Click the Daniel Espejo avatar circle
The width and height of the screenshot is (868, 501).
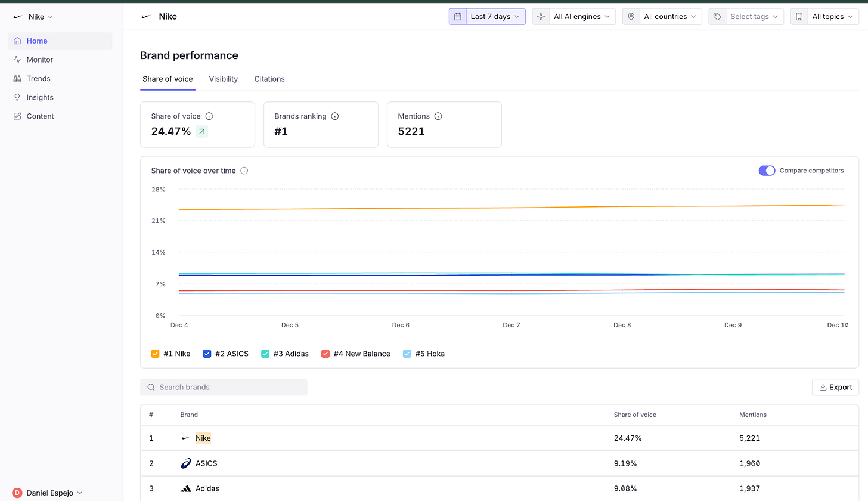(17, 493)
